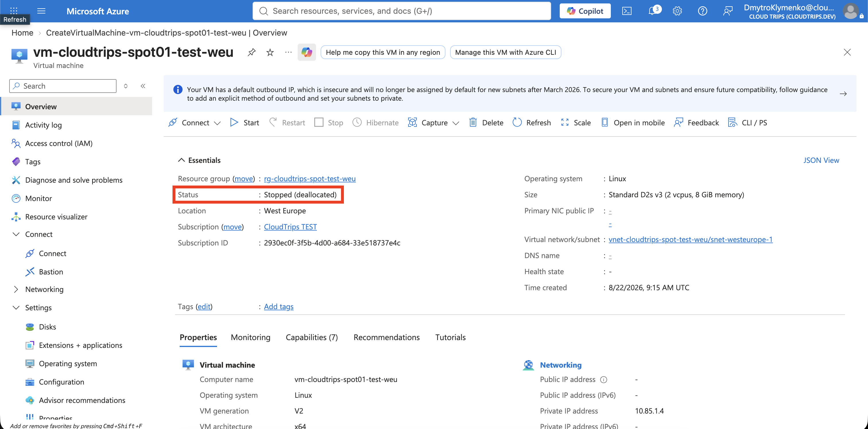Open portal settings gear
The image size is (868, 429).
[x=677, y=11]
